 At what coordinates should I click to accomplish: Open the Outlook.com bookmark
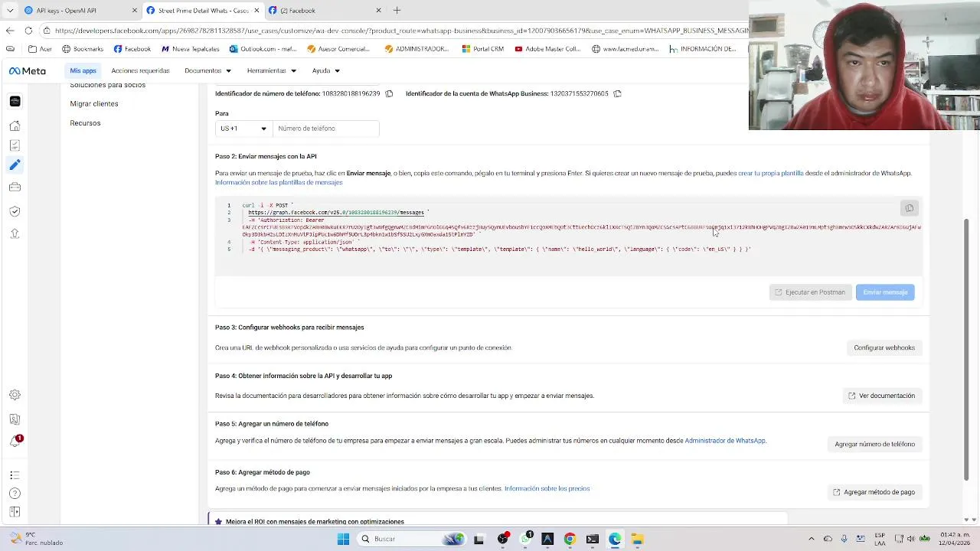click(263, 49)
